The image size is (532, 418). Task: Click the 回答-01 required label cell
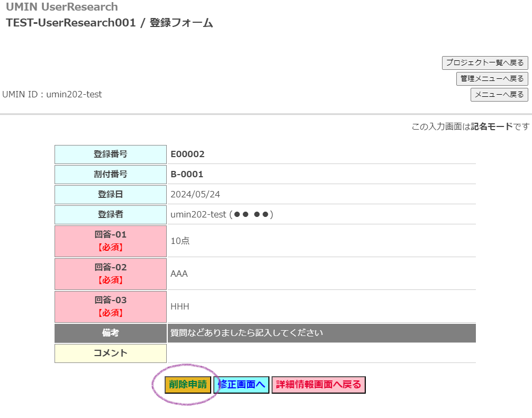[x=110, y=241]
